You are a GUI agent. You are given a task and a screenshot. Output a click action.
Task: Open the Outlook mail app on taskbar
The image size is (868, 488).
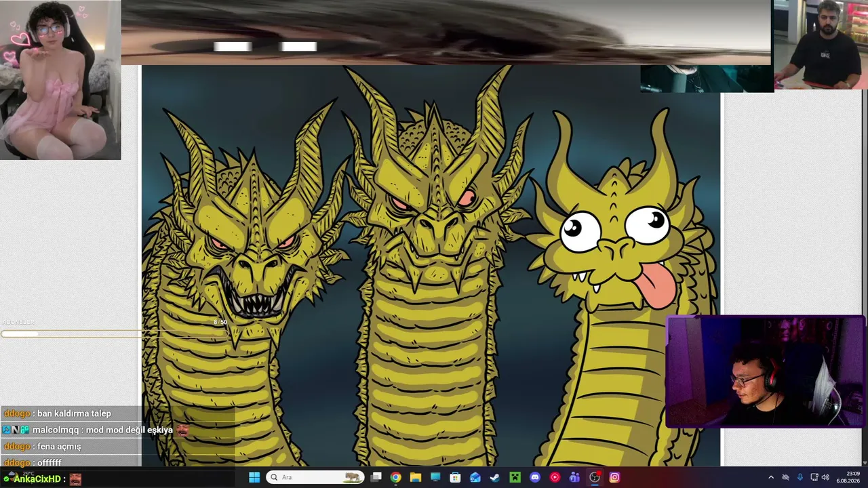click(x=475, y=477)
